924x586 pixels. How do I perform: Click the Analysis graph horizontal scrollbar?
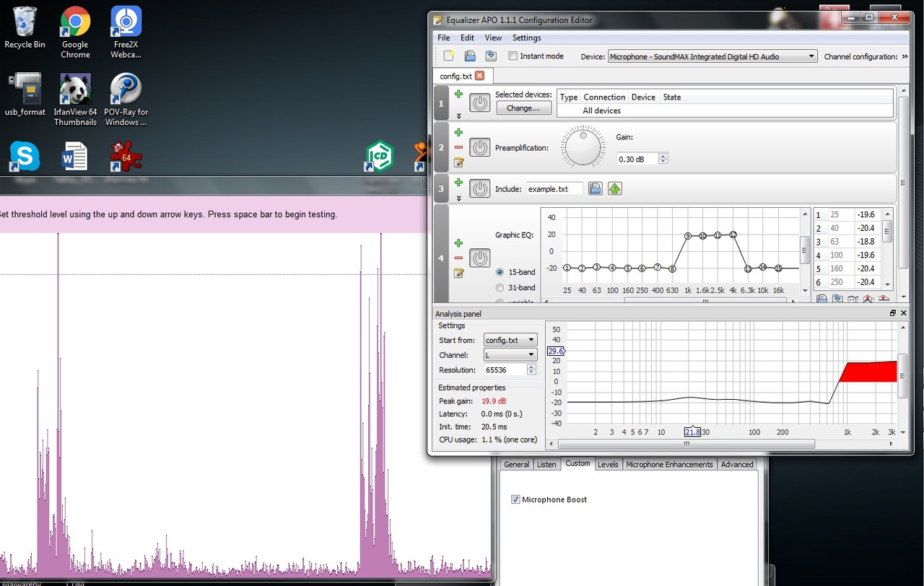tap(686, 444)
